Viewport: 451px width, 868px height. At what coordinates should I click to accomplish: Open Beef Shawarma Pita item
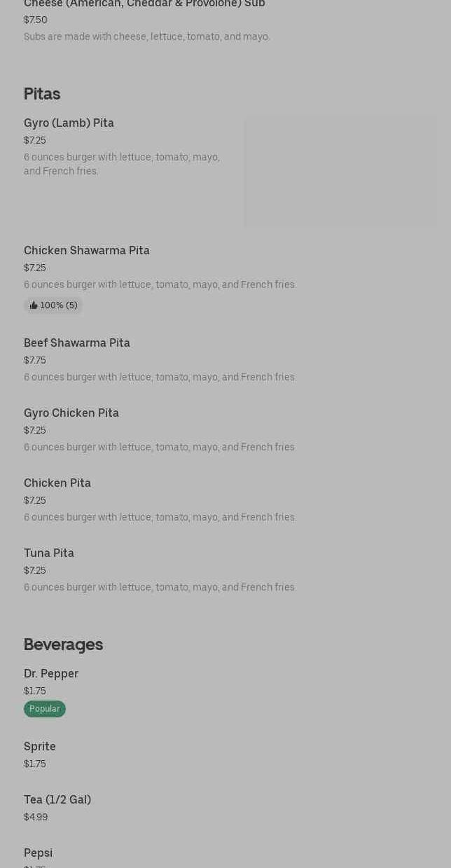pos(77,343)
